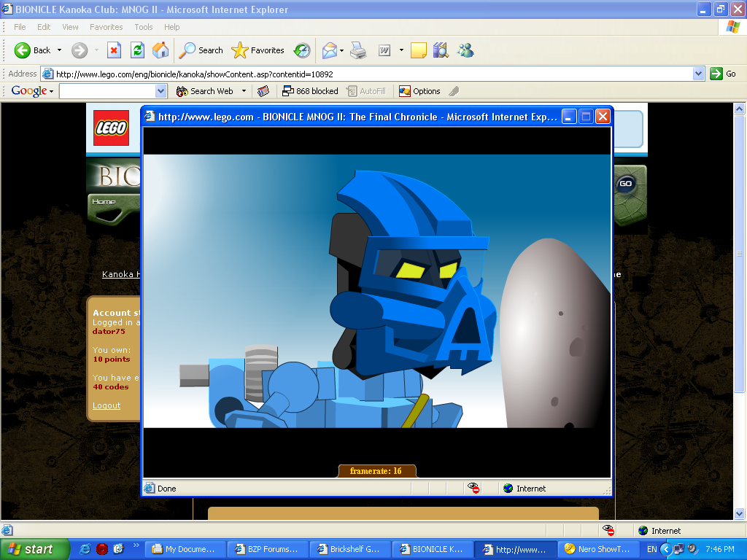The height and width of the screenshot is (560, 747).
Task: Switch to Brickshelf Gallery taskbar window
Action: point(349,549)
